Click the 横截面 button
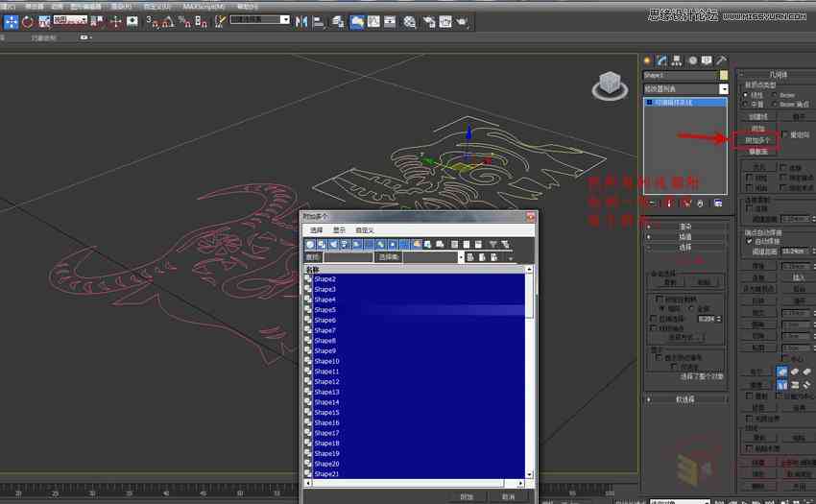 [757, 152]
